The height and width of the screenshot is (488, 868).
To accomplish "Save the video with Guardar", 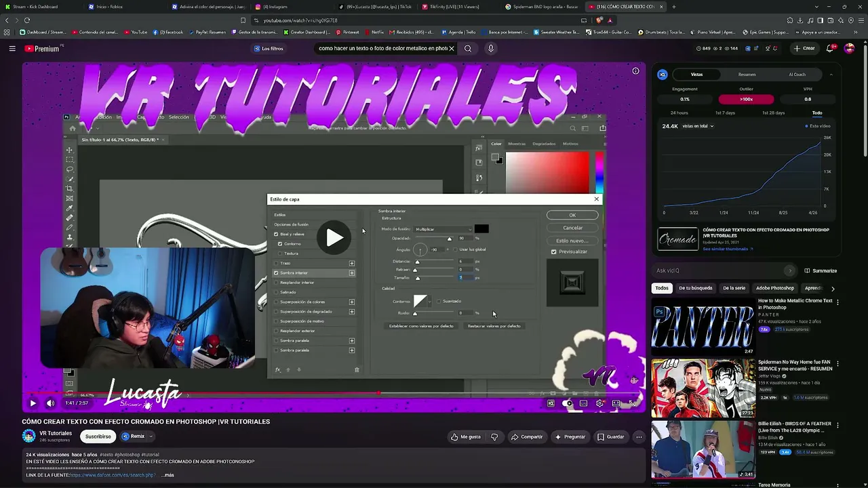I will click(610, 437).
